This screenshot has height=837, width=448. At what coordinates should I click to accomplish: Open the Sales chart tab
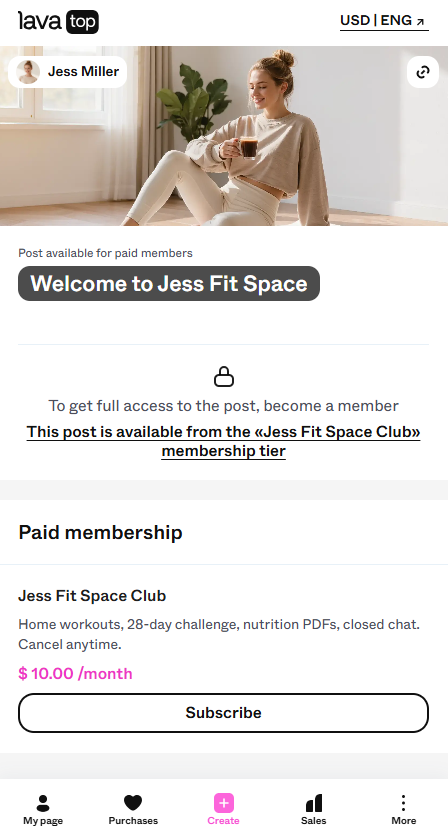[313, 810]
